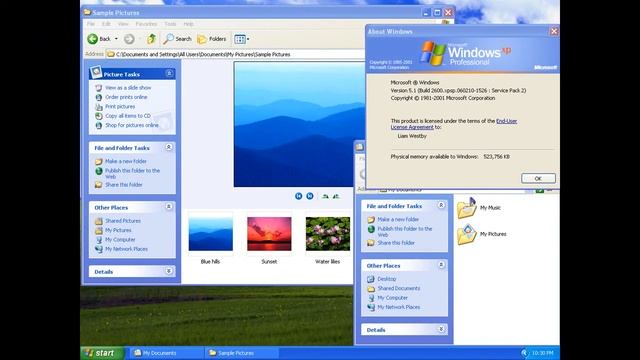Viewport: 640px width, 360px height.
Task: Click Make a new folder in Sample Pictures
Action: click(126, 161)
